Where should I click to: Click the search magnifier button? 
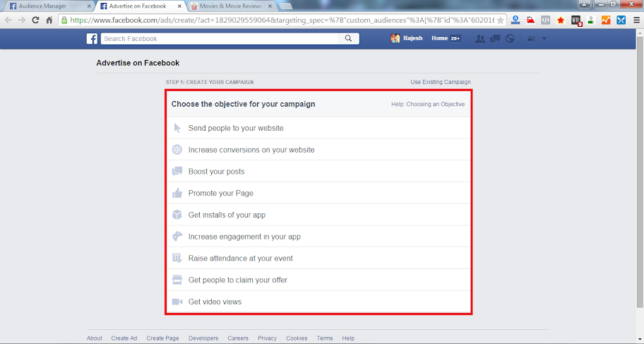click(x=348, y=39)
